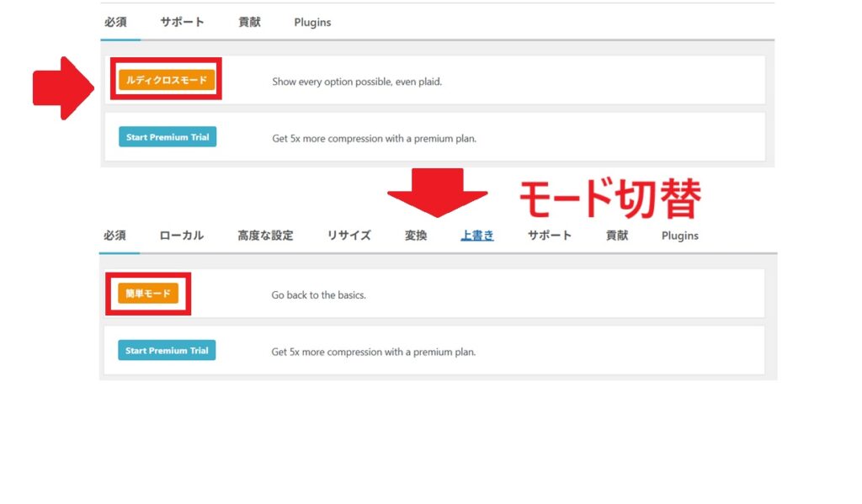862x504 pixels.
Task: Open the サポート tab in lower panel
Action: point(549,236)
